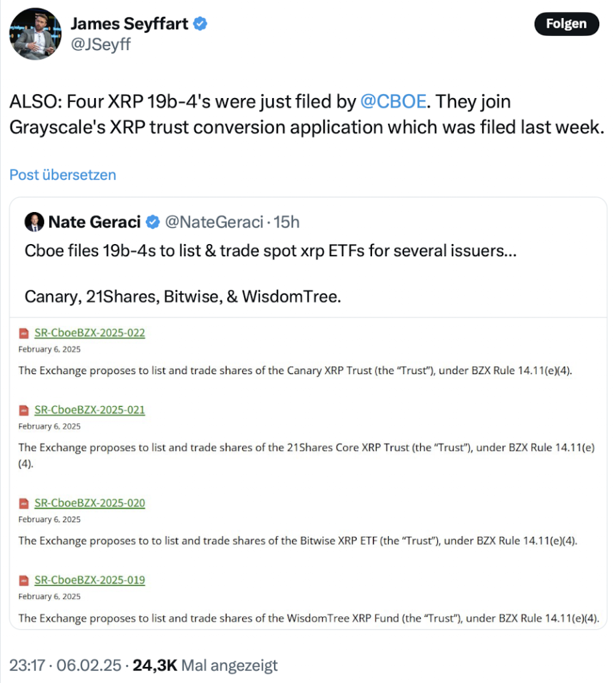The image size is (616, 683).
Task: Click the 15h timestamp on quoted post
Action: point(287,222)
